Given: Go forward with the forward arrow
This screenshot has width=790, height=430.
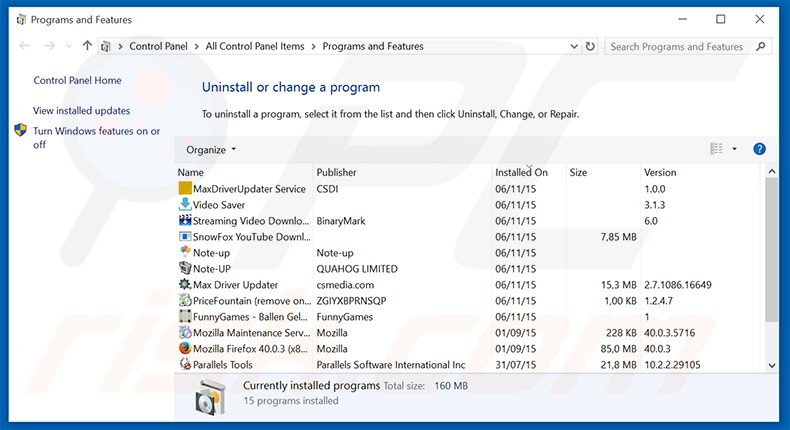Looking at the screenshot, I should (x=49, y=46).
